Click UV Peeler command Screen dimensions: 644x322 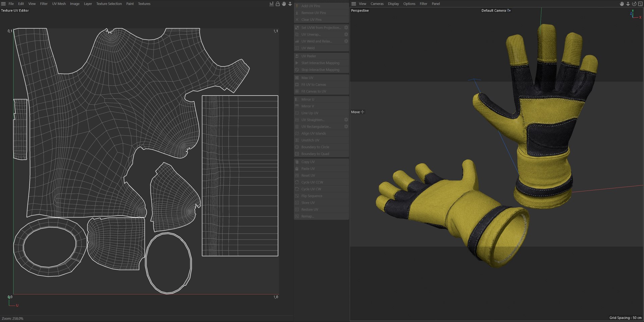[321, 56]
